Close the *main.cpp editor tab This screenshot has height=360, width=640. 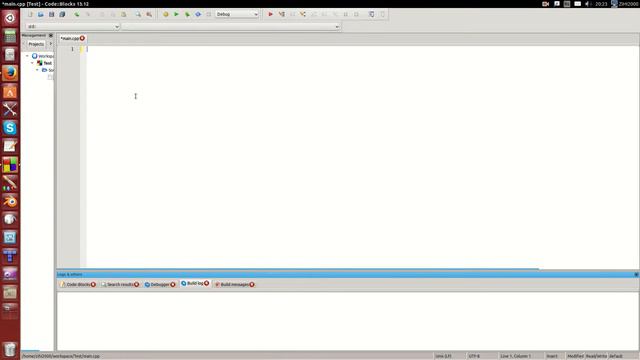click(x=82, y=38)
